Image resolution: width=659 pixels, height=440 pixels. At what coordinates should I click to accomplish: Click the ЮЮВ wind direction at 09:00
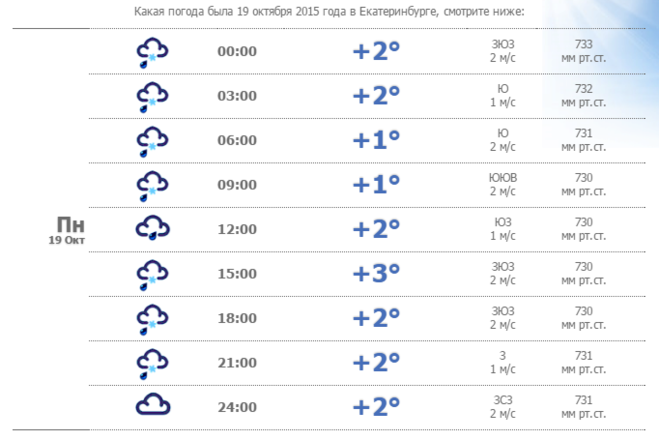pos(503,178)
